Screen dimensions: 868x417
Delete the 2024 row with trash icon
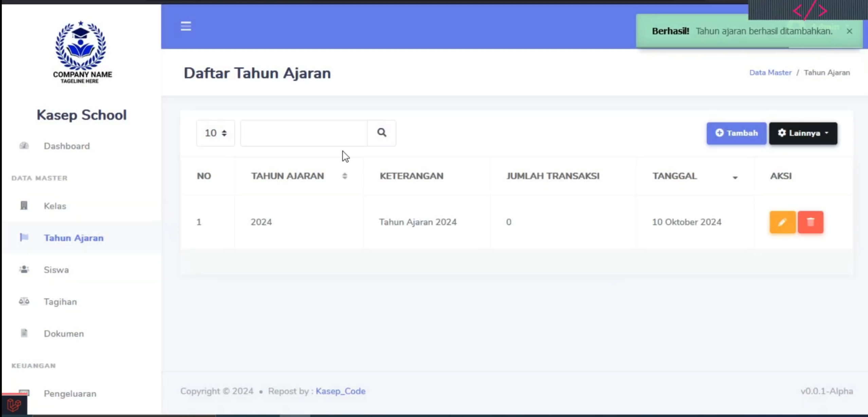[811, 222]
